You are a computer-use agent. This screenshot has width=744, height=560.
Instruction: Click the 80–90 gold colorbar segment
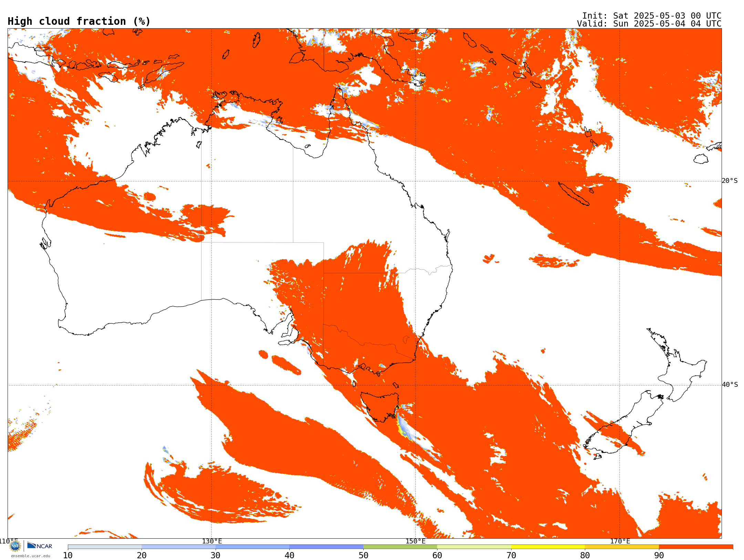point(622,547)
